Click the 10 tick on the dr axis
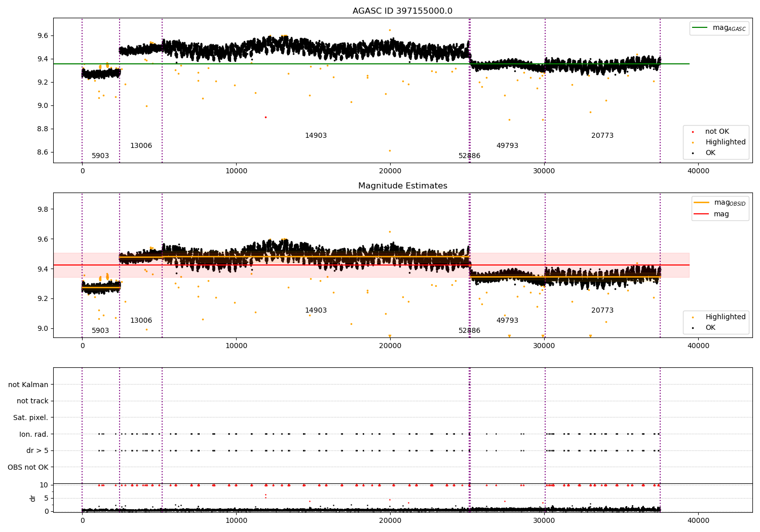The width and height of the screenshot is (760, 532). [x=44, y=485]
